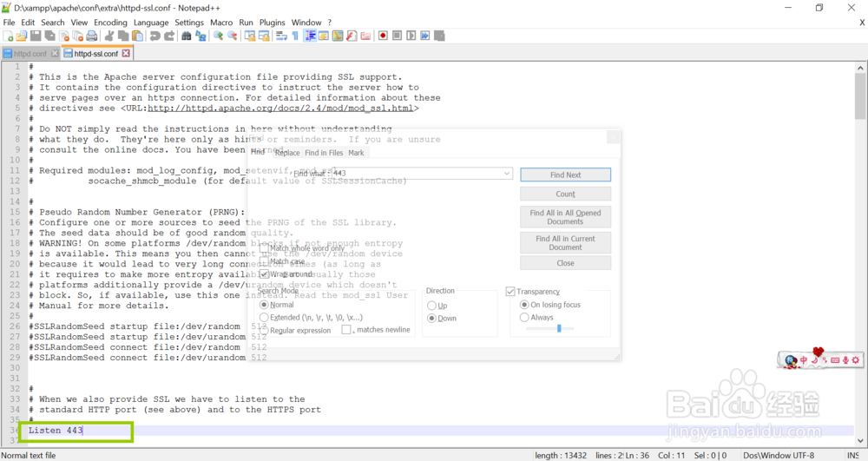
Task: Enable the Match case checkbox
Action: point(265,260)
